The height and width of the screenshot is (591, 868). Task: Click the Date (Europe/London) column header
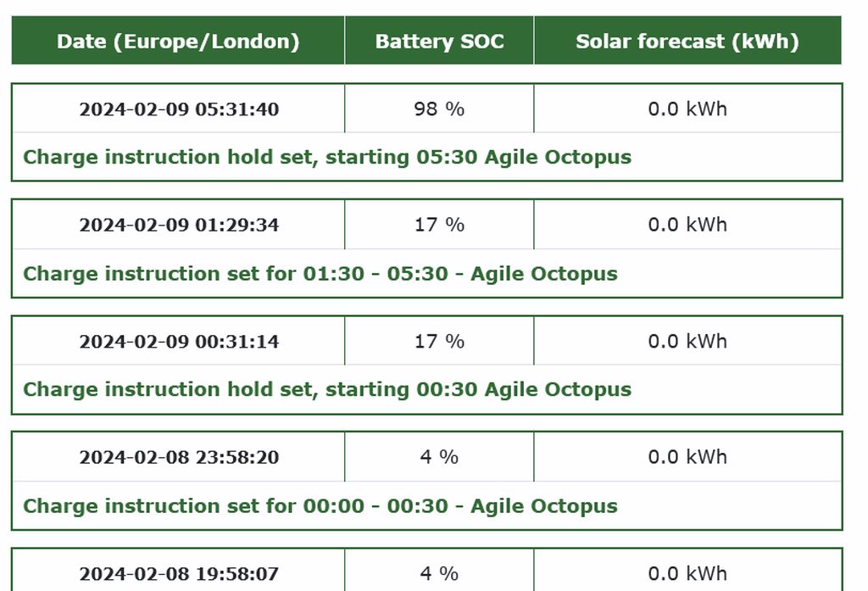tap(178, 42)
